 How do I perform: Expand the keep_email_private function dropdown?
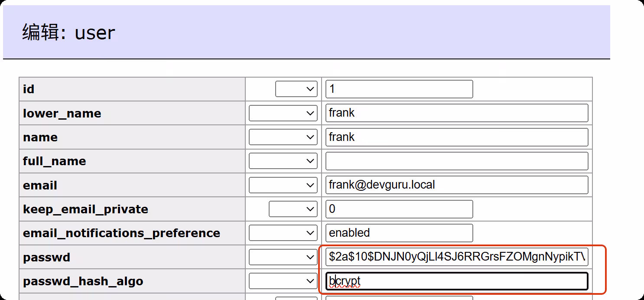(x=293, y=209)
